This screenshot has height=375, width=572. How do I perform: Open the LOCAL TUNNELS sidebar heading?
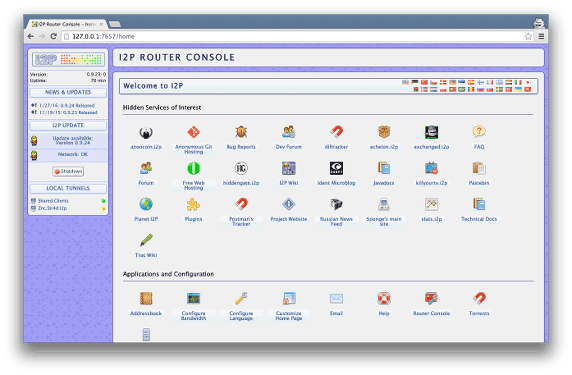[x=68, y=188]
